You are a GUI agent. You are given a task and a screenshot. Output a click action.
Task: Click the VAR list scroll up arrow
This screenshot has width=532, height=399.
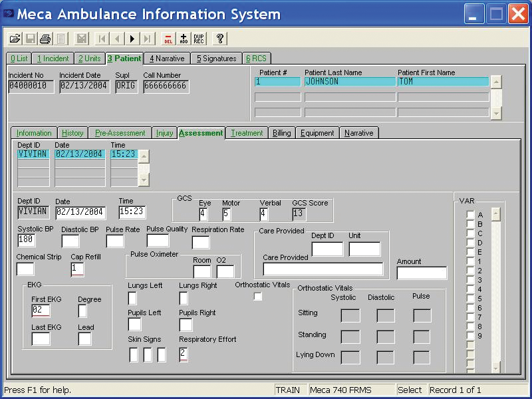tap(495, 213)
